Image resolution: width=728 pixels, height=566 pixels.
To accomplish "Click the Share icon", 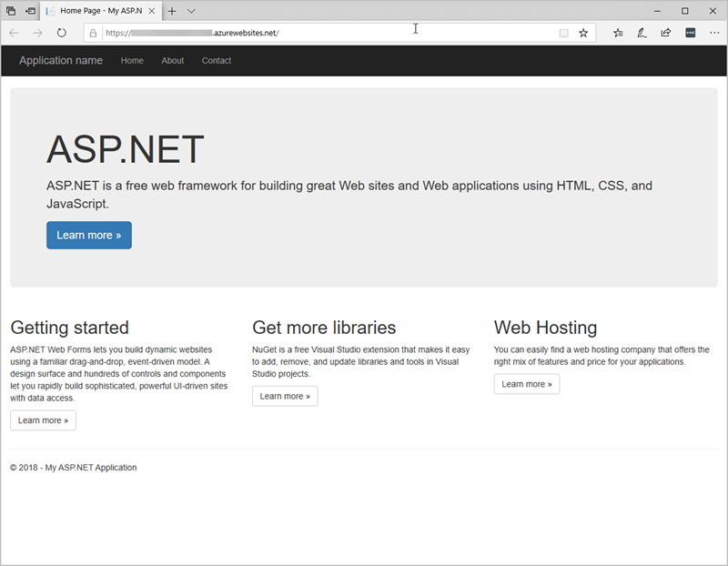I will (666, 33).
